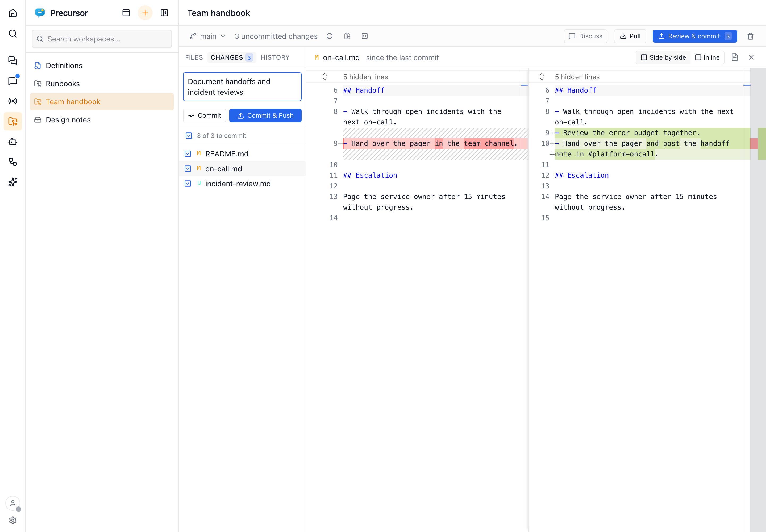766x532 pixels.
Task: Open the search icon in left rail
Action: (x=13, y=33)
